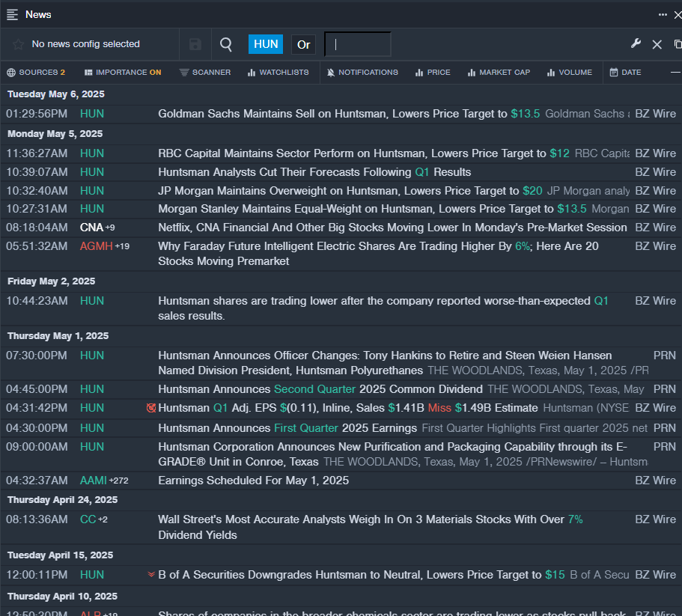682x616 pixels.
Task: Click the CNA ticker symbol
Action: [x=91, y=228]
